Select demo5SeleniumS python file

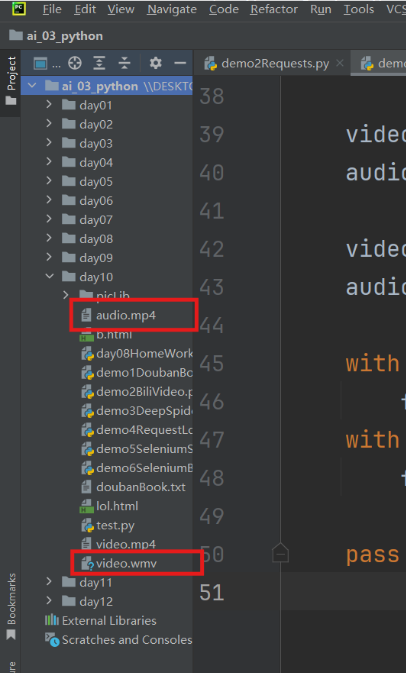point(145,449)
